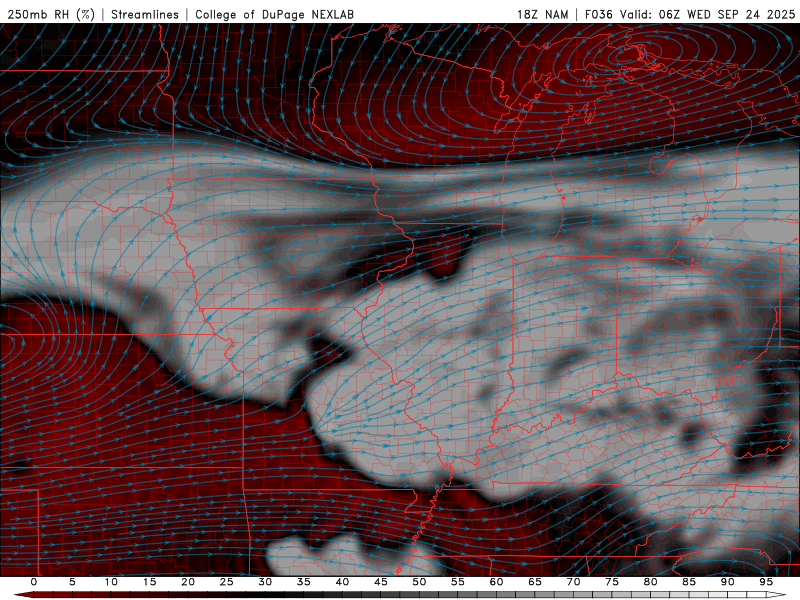The image size is (800, 600).
Task: Click the '60' colorbar label
Action: click(496, 582)
